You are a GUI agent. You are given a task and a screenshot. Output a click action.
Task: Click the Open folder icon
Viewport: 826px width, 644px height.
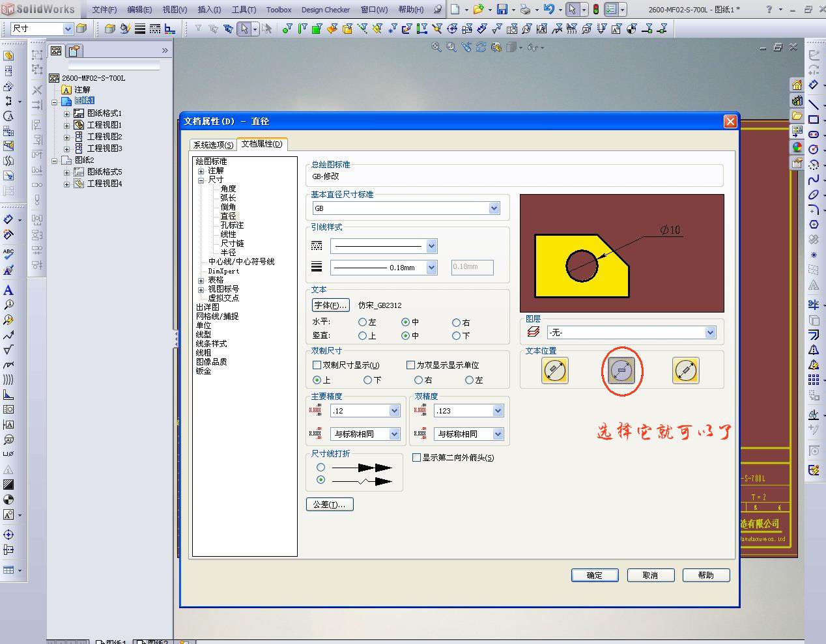click(479, 9)
